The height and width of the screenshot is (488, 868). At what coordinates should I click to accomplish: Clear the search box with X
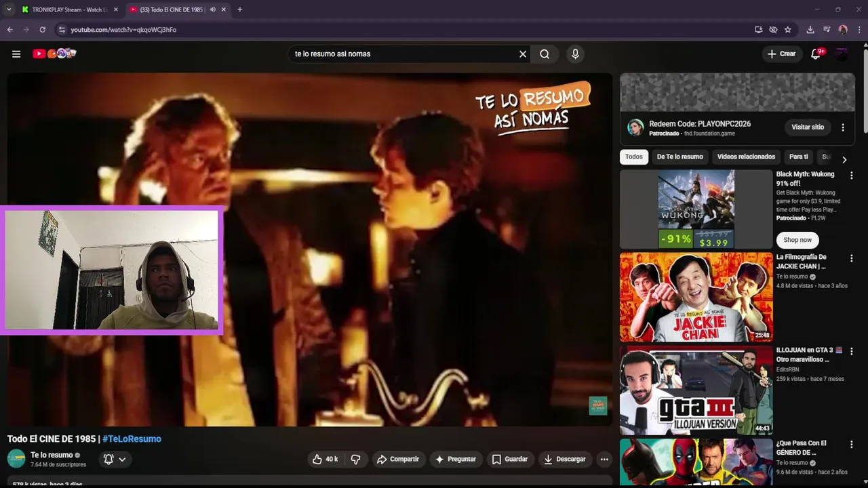523,54
